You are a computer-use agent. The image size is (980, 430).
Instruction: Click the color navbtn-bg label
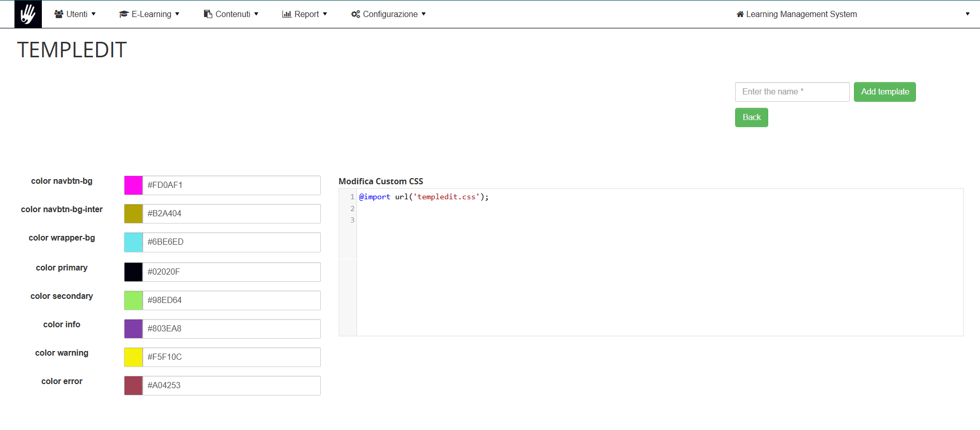tap(62, 181)
